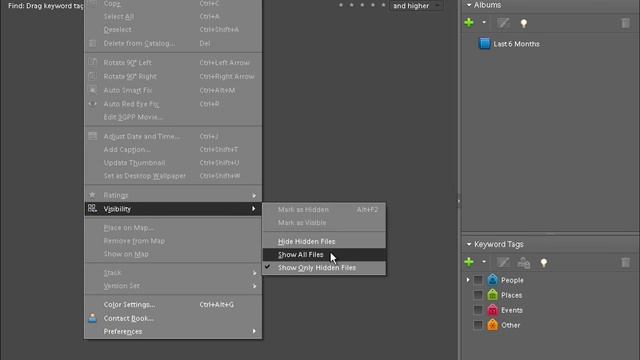Open Contact Book from the menu
The image size is (640, 360).
(173, 318)
